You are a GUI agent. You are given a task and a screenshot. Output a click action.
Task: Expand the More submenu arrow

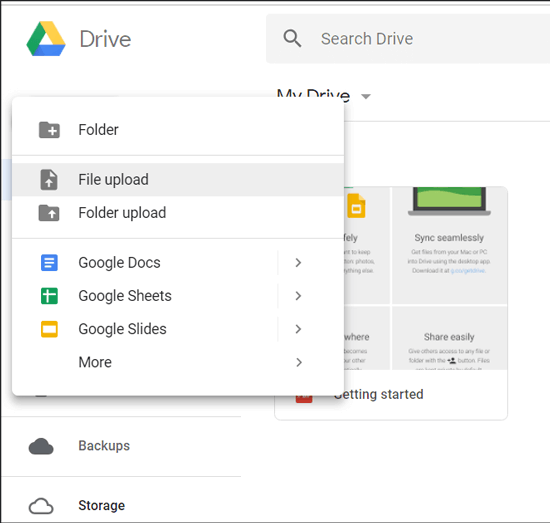click(x=298, y=362)
